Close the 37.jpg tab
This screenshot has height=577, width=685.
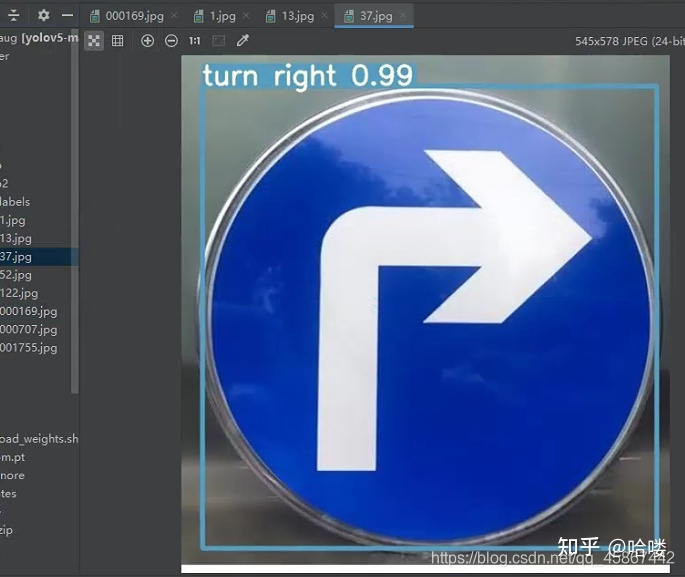403,16
